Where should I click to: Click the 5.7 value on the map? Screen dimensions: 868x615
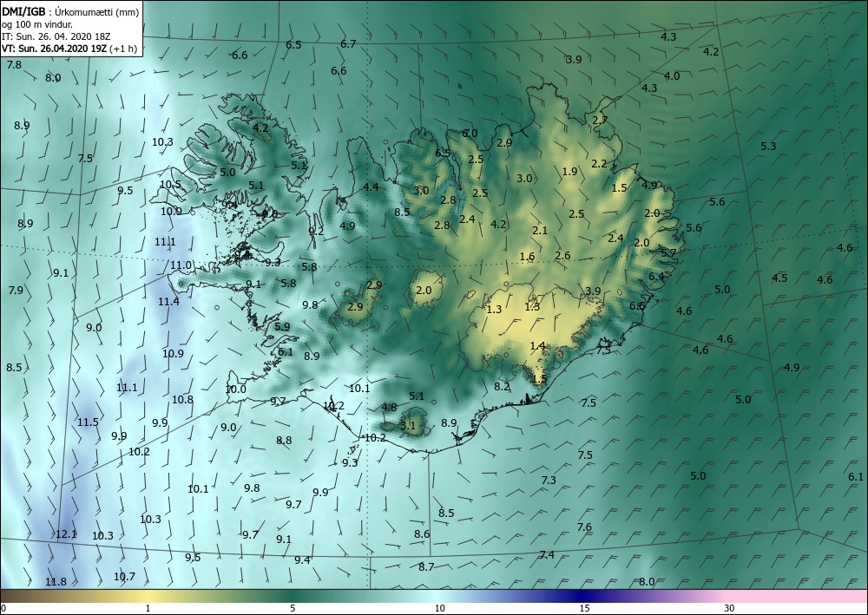668,252
